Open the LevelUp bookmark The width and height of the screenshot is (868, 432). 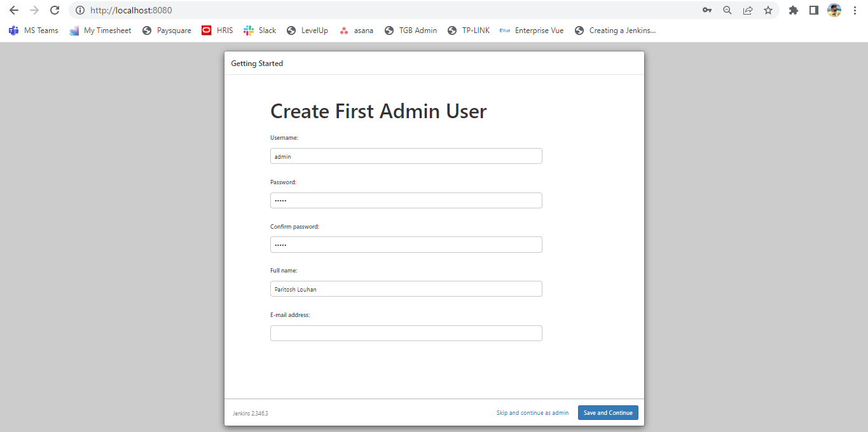pyautogui.click(x=307, y=30)
